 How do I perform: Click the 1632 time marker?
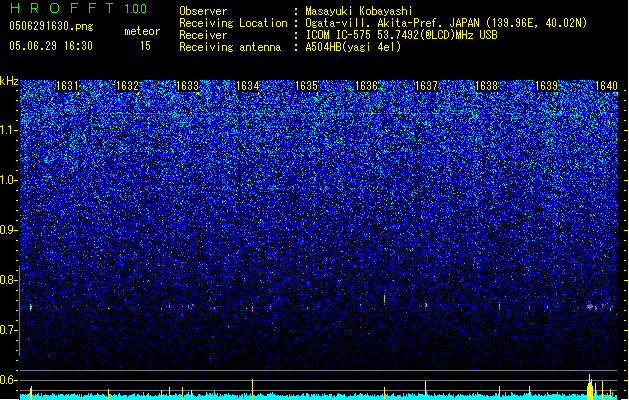click(x=127, y=86)
